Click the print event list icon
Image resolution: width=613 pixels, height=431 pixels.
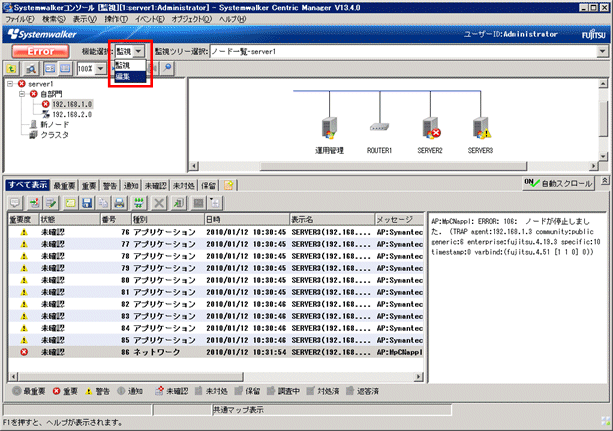tap(119, 203)
